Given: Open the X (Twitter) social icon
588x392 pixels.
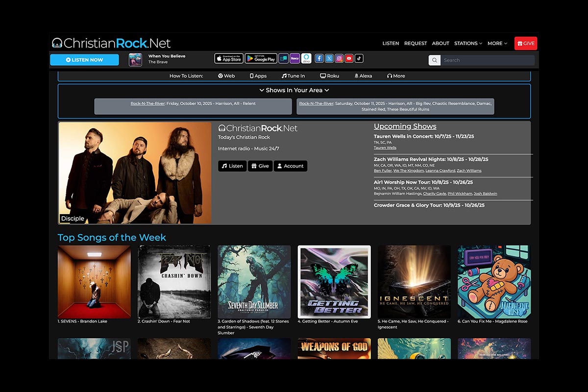Looking at the screenshot, I should (x=329, y=58).
